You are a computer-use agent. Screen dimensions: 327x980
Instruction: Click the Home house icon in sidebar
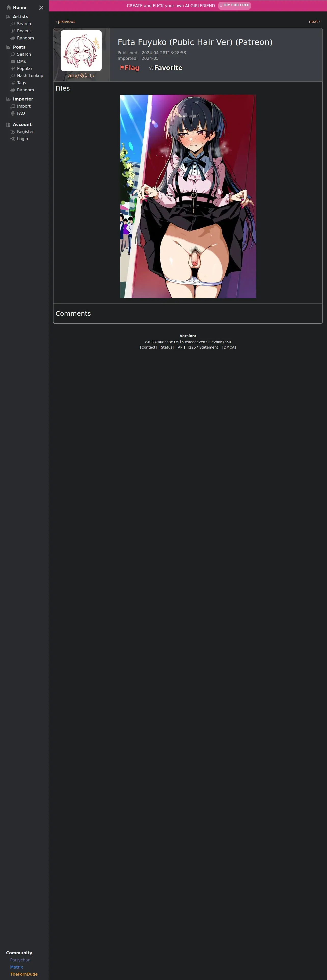(9, 8)
